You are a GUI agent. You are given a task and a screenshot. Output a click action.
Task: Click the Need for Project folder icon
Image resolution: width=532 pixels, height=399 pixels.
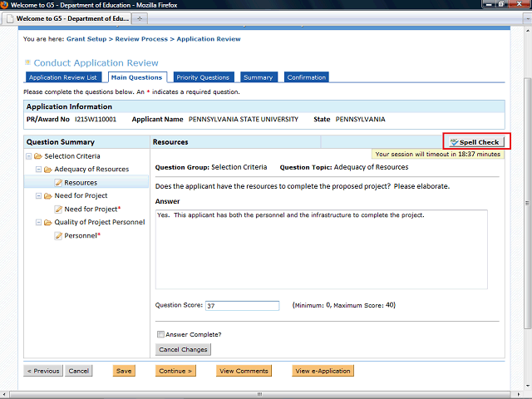48,196
